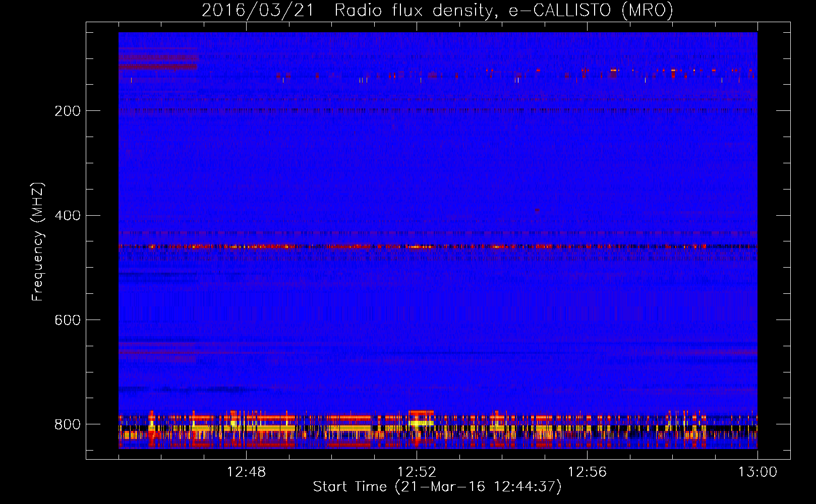Click the 12:48 time tick label

(246, 472)
